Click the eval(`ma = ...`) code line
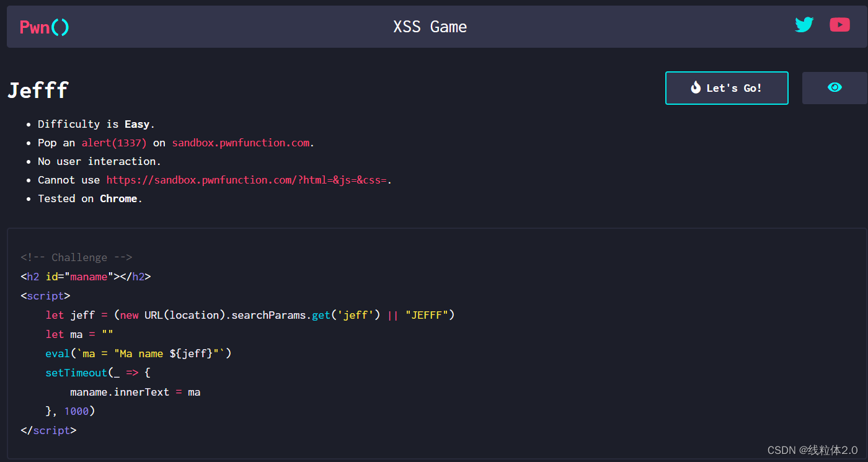The width and height of the screenshot is (868, 462). [138, 353]
